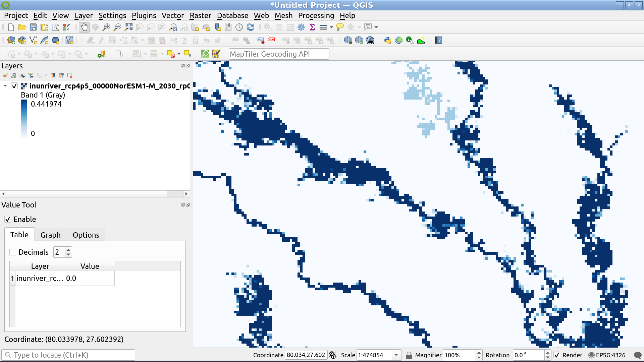
Task: Open Data Source Manager icon
Action: pos(11,40)
